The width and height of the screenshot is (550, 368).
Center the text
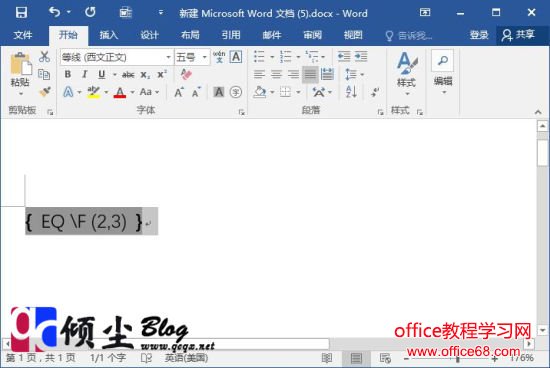pyautogui.click(x=276, y=74)
